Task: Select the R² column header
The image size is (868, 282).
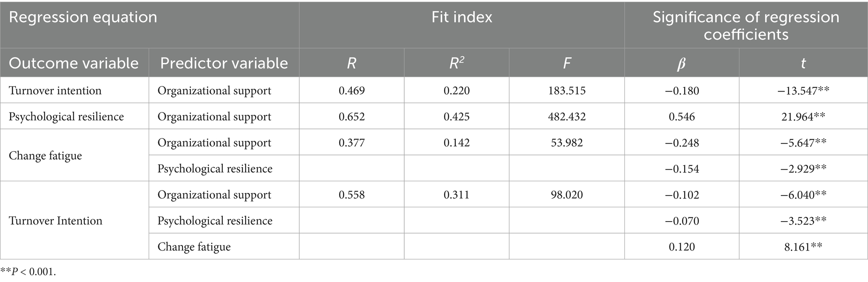Action: [x=456, y=63]
